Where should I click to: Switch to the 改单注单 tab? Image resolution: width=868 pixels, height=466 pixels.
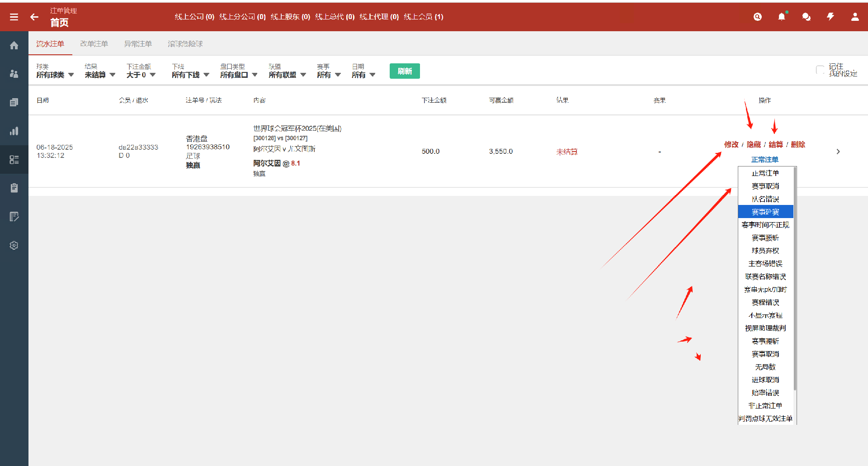[94, 44]
